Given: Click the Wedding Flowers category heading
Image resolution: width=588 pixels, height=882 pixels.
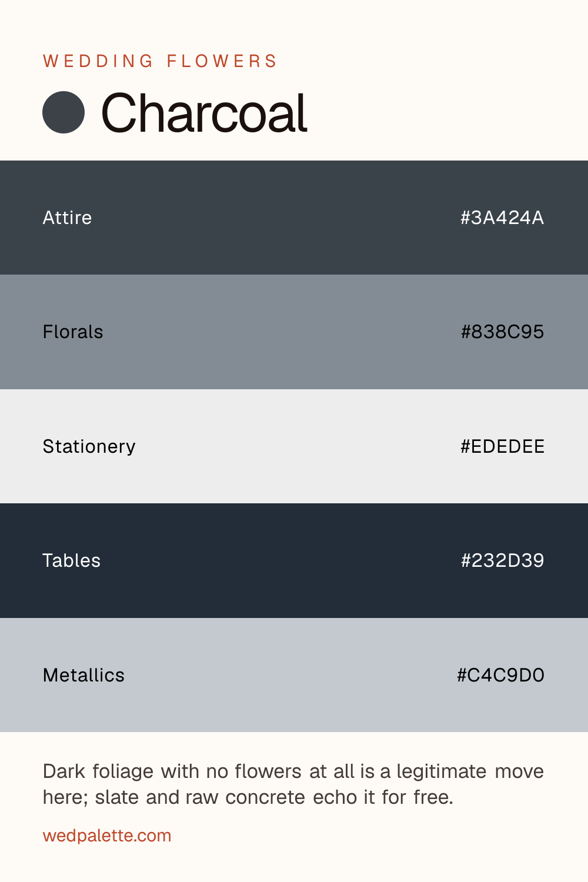Looking at the screenshot, I should (x=160, y=61).
